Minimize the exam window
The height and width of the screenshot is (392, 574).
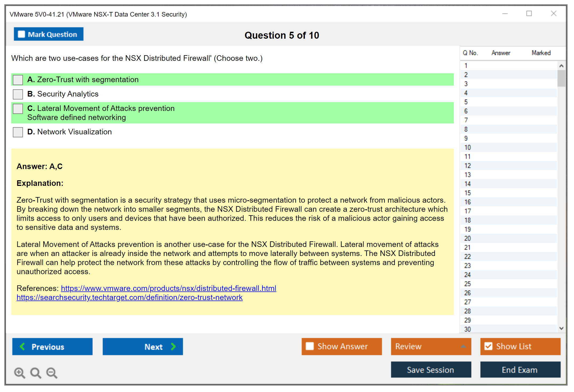click(x=505, y=14)
